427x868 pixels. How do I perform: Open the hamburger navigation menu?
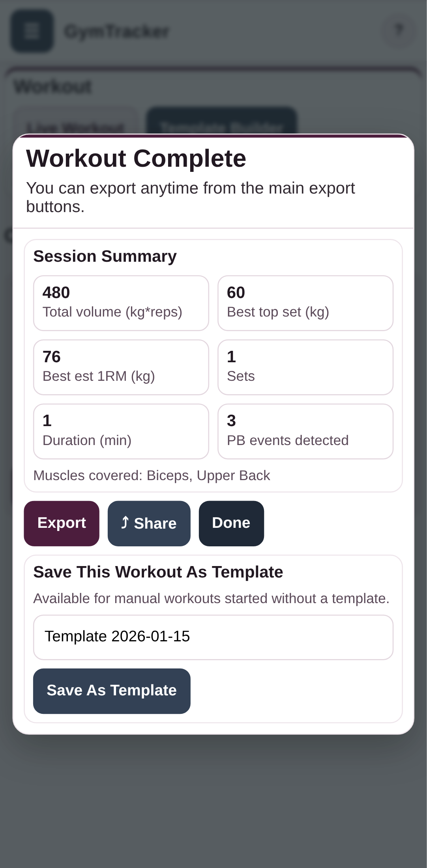pos(32,32)
